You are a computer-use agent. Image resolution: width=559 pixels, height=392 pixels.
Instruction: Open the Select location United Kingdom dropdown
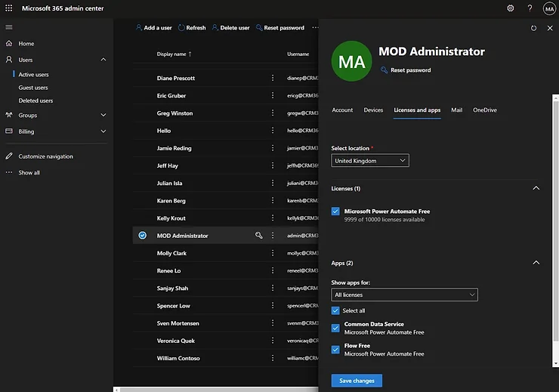click(x=370, y=160)
